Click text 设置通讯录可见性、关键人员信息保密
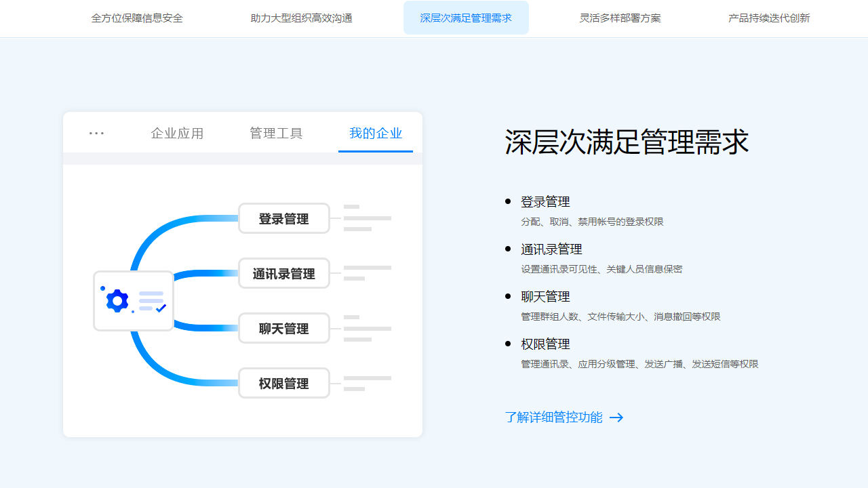 (601, 269)
